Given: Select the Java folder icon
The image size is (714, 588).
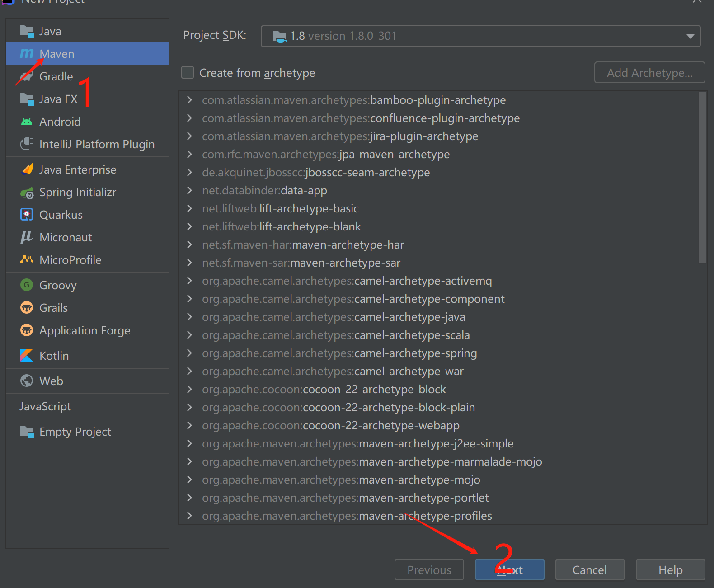Looking at the screenshot, I should [x=27, y=32].
